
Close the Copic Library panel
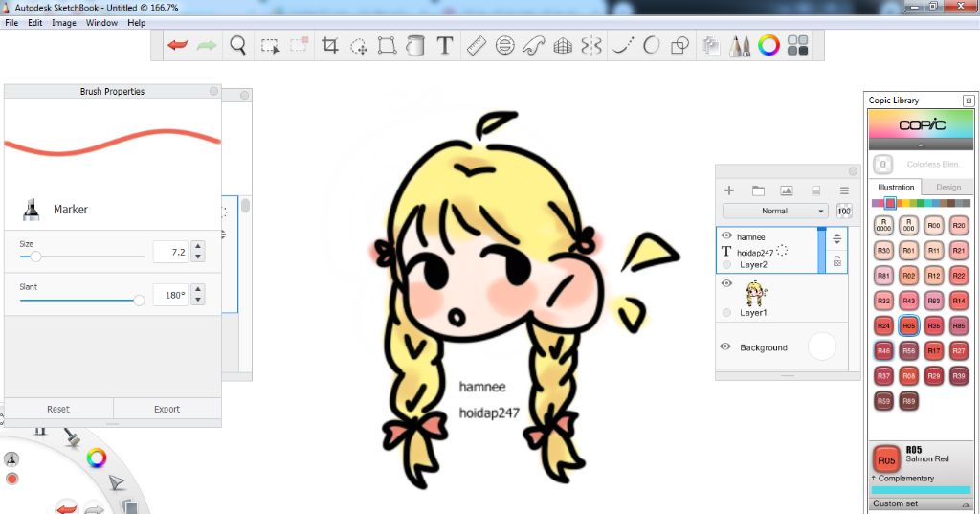(x=969, y=101)
